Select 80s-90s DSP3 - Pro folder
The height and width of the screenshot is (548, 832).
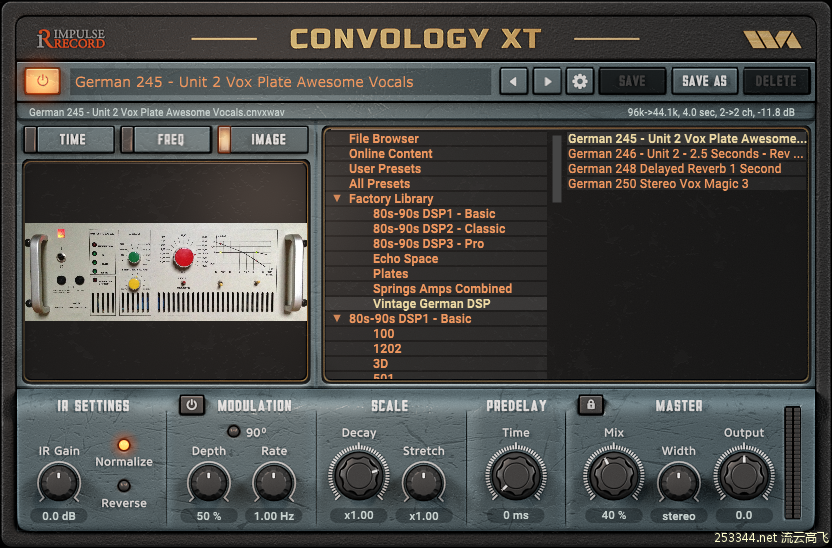428,243
